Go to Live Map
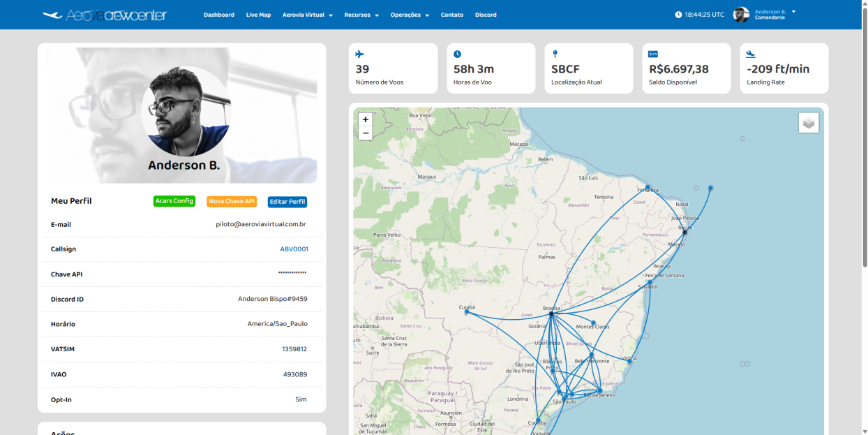 (258, 15)
